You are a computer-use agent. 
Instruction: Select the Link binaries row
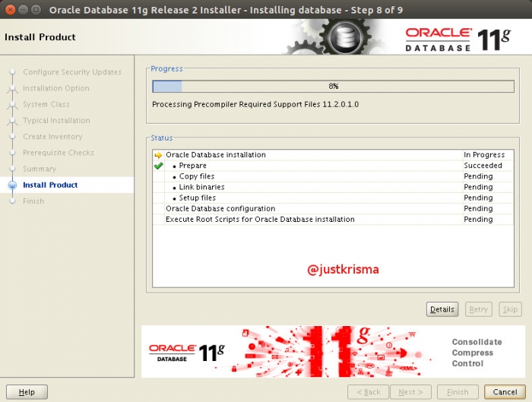click(333, 187)
